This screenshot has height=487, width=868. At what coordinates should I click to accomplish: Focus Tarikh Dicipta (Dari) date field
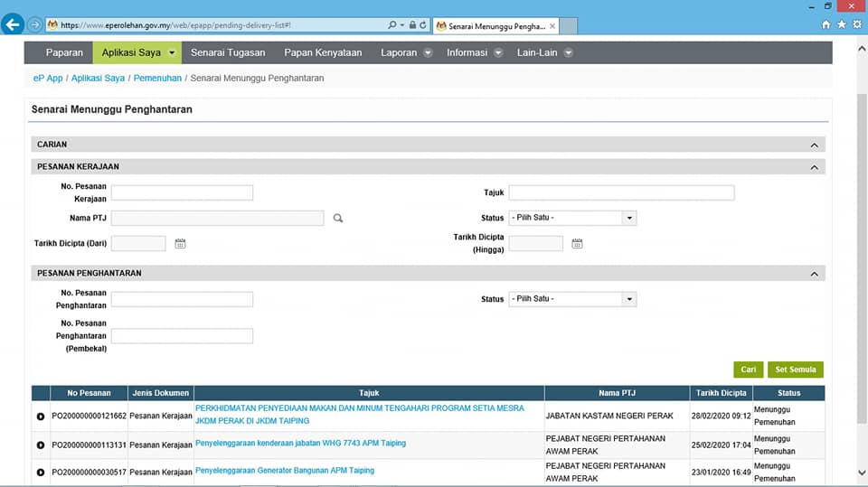tap(138, 244)
